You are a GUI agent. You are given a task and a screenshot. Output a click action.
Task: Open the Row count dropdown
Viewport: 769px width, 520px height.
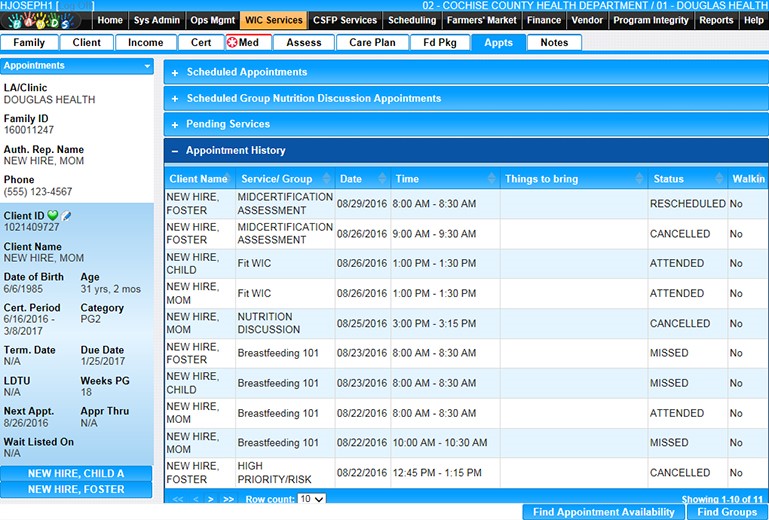[x=312, y=498]
